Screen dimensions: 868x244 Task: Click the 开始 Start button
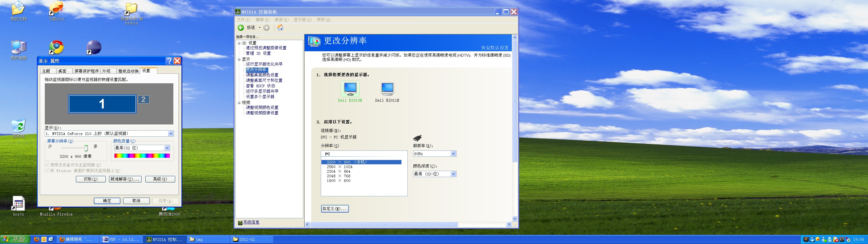pyautogui.click(x=15, y=239)
